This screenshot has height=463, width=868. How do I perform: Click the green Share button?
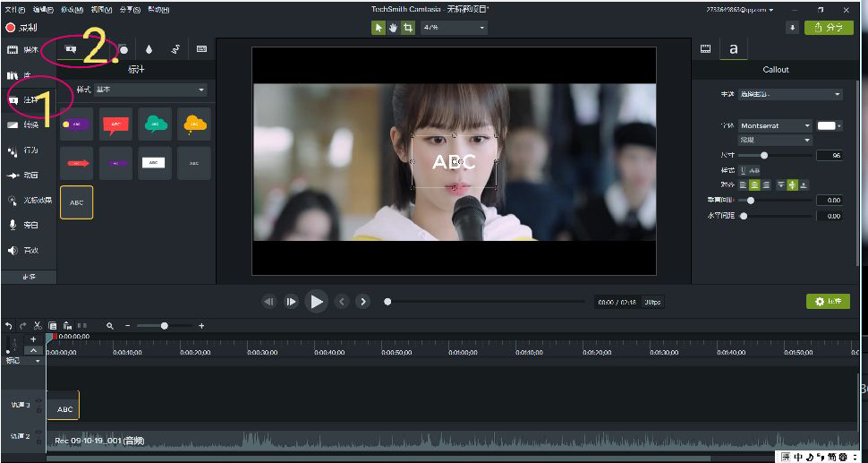pos(829,28)
